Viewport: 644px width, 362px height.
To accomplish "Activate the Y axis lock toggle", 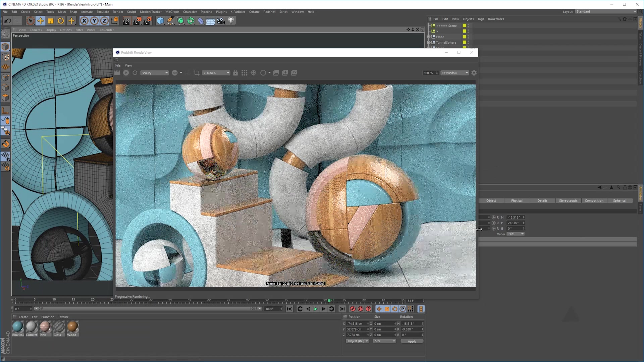I will [94, 21].
